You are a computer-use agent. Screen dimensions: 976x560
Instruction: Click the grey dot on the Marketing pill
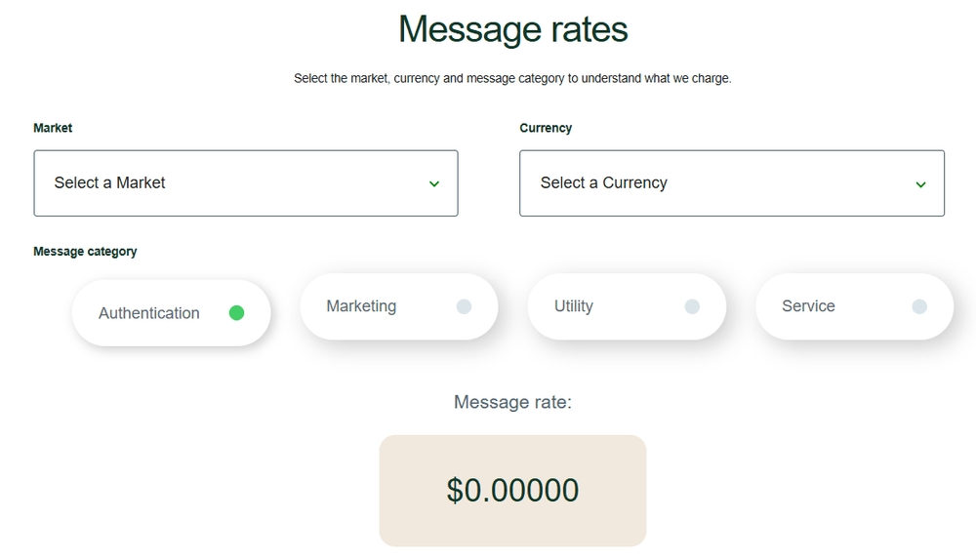coord(464,306)
